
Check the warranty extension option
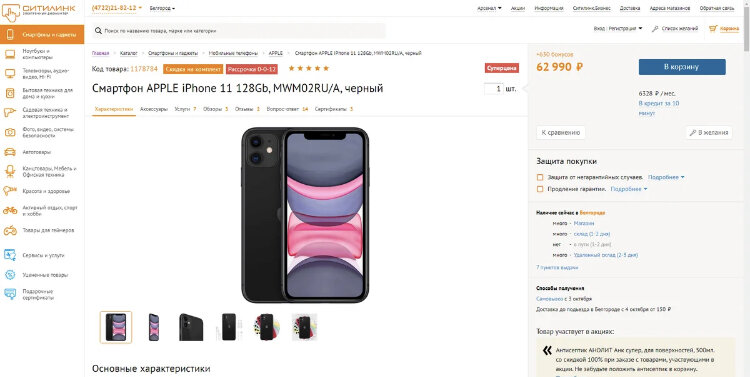(x=540, y=189)
